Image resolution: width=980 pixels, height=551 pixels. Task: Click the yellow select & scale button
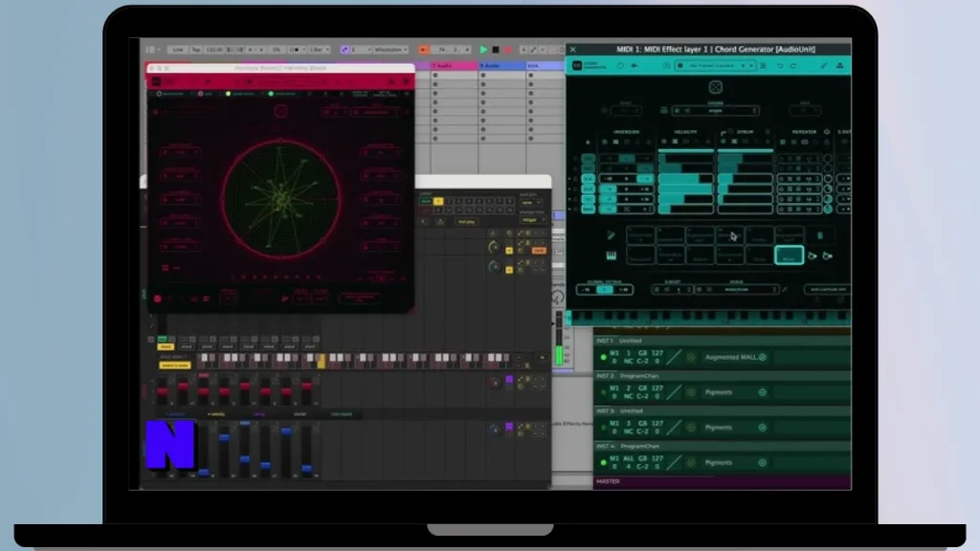175,365
